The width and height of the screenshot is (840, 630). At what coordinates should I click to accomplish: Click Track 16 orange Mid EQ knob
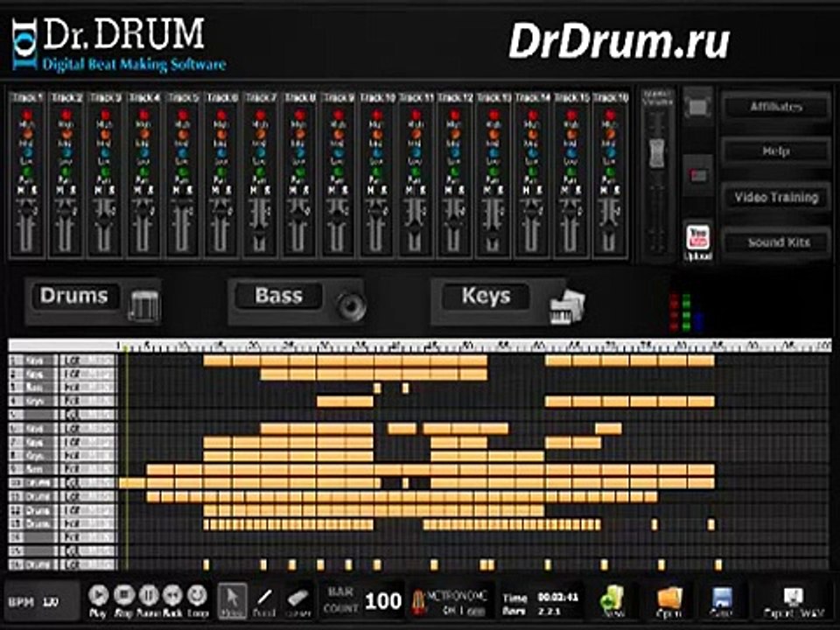pos(611,134)
